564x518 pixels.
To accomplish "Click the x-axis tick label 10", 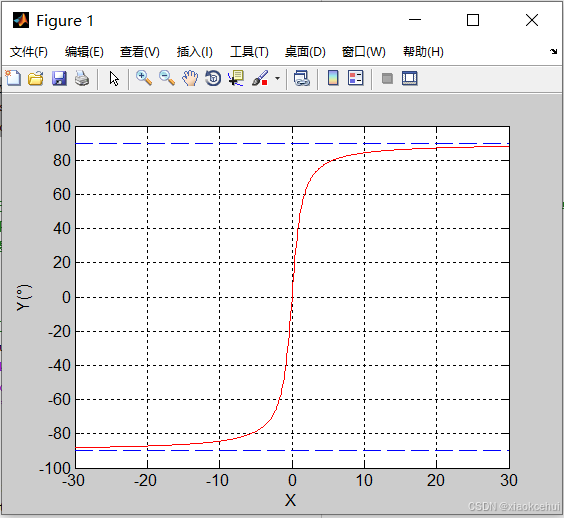I will tap(364, 481).
